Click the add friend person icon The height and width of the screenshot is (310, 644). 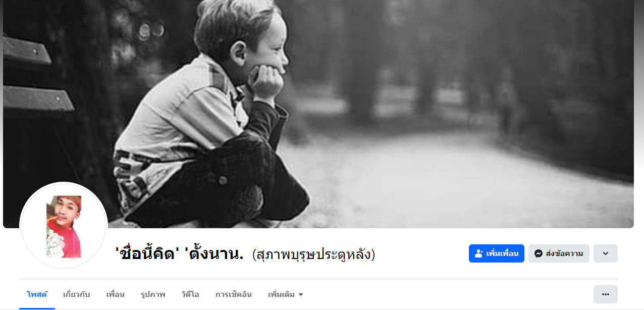click(x=479, y=253)
